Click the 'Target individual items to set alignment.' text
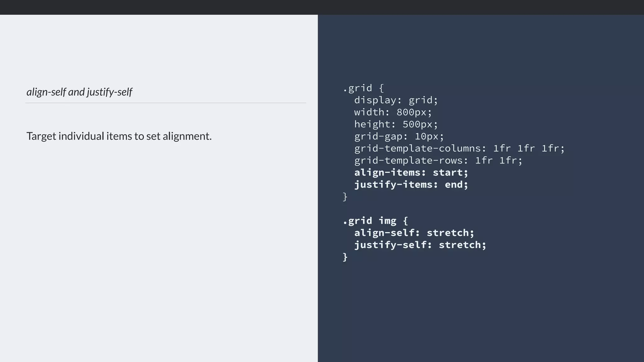644x362 pixels. (119, 136)
